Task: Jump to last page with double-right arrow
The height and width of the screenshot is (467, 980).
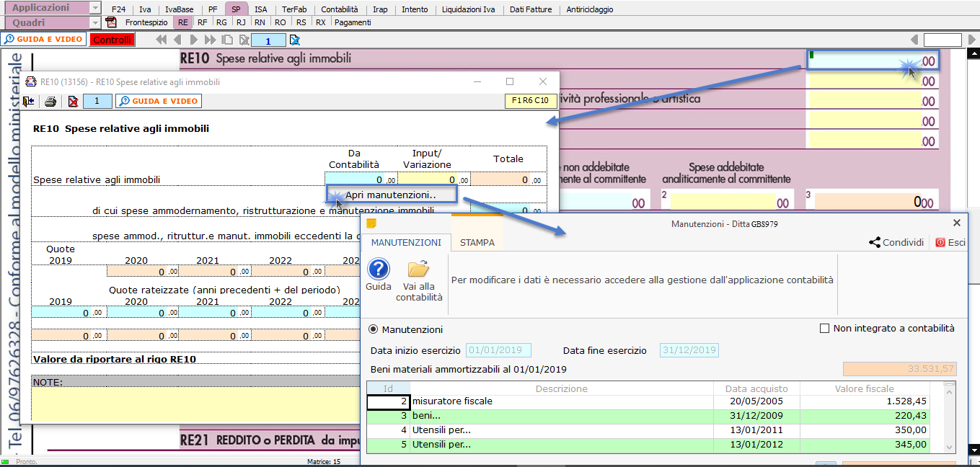Action: (x=212, y=40)
